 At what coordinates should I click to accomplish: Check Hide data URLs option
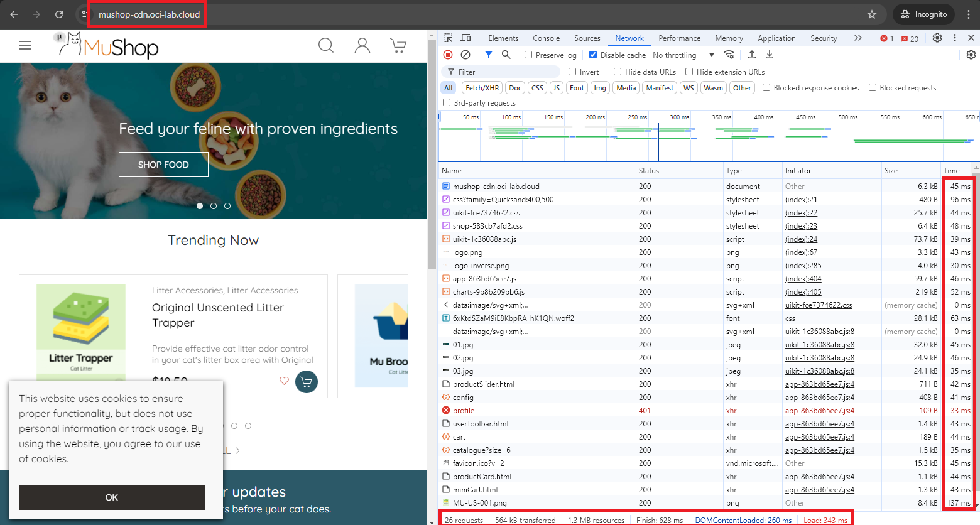pyautogui.click(x=618, y=72)
